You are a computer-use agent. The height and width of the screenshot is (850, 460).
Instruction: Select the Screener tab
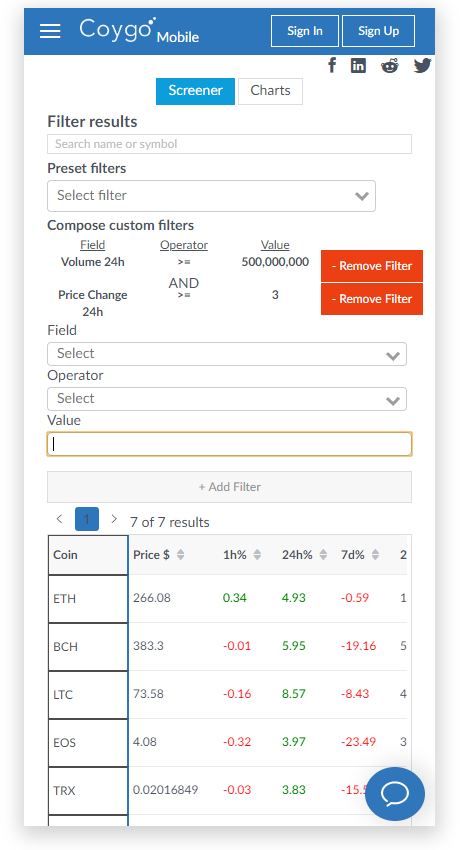[195, 91]
